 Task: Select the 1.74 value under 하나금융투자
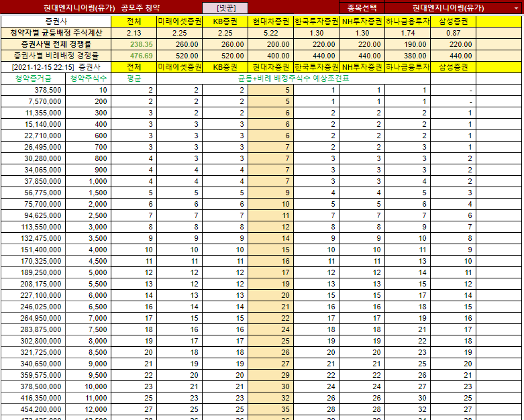click(x=408, y=33)
